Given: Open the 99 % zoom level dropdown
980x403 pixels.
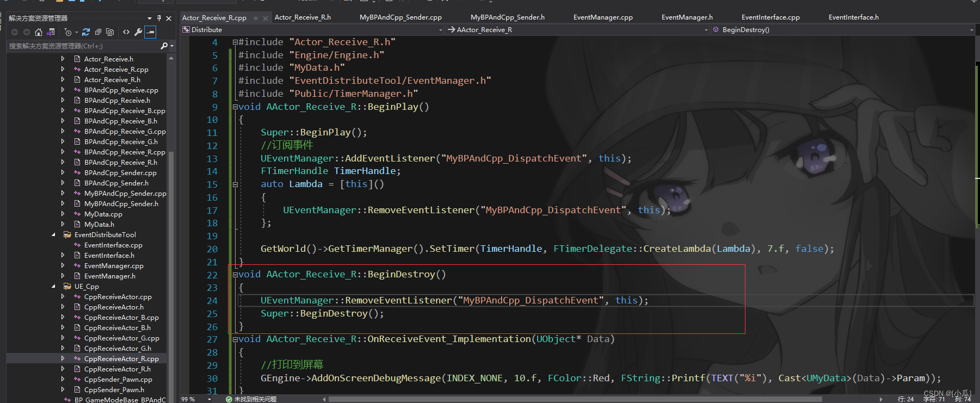Looking at the screenshot, I should click(209, 399).
